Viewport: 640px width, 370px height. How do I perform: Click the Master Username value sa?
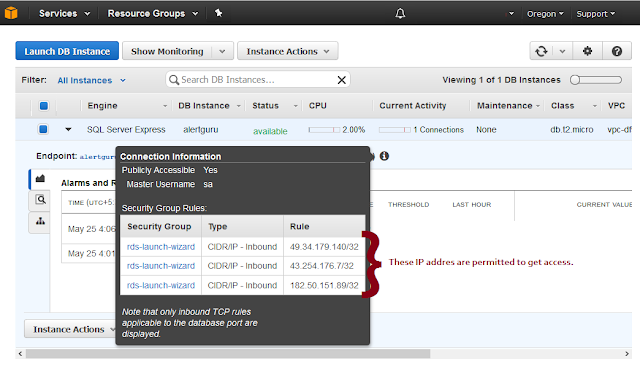pyautogui.click(x=208, y=184)
